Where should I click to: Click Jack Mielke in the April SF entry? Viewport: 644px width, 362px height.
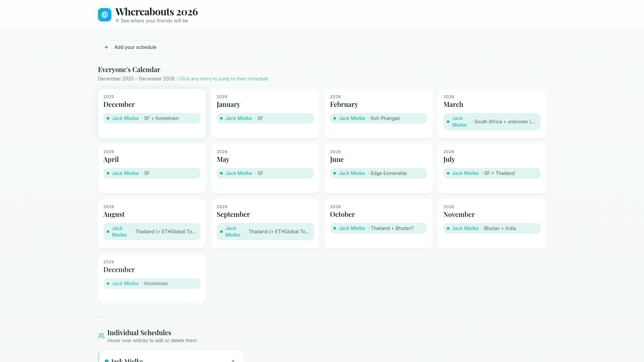coord(125,173)
